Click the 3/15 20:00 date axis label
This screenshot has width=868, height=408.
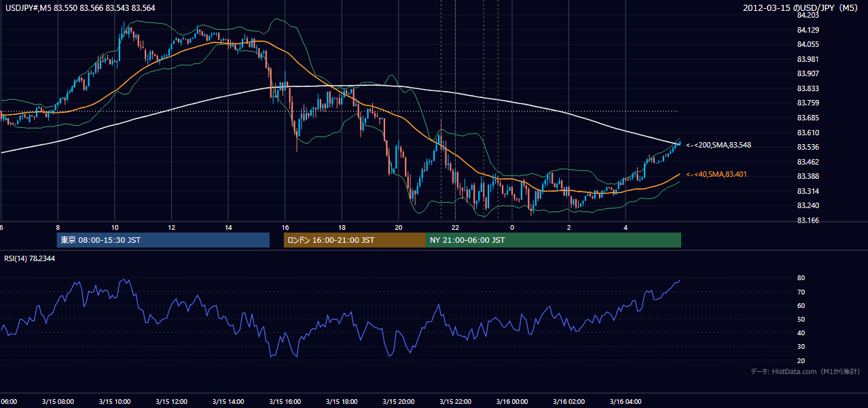point(399,402)
